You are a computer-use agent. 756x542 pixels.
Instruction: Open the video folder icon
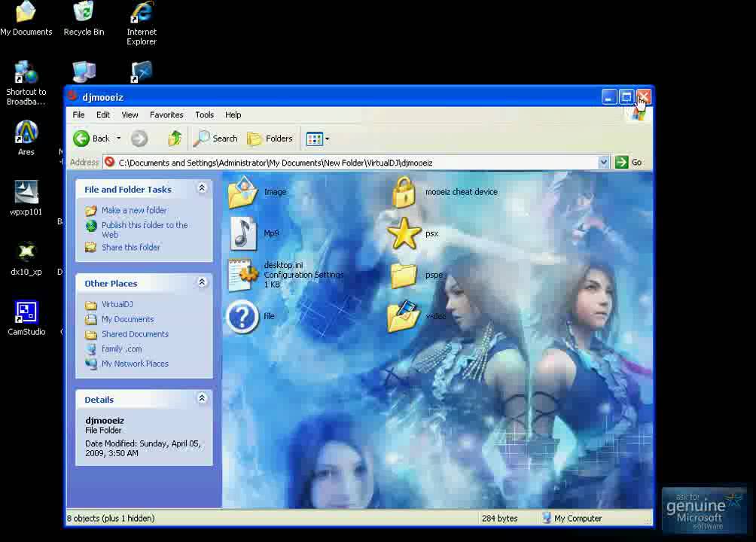[403, 316]
